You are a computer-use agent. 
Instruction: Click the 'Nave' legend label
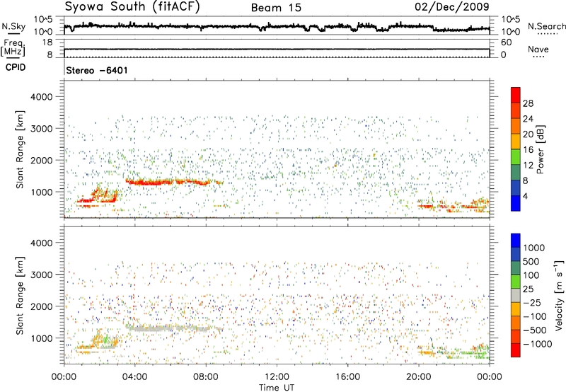pyautogui.click(x=538, y=49)
